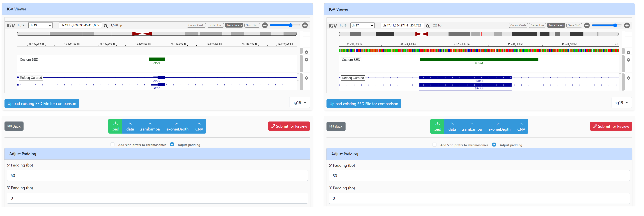This screenshot has height=216, width=644.
Task: Open ruler track gear settings, left viewer
Action: [307, 52]
